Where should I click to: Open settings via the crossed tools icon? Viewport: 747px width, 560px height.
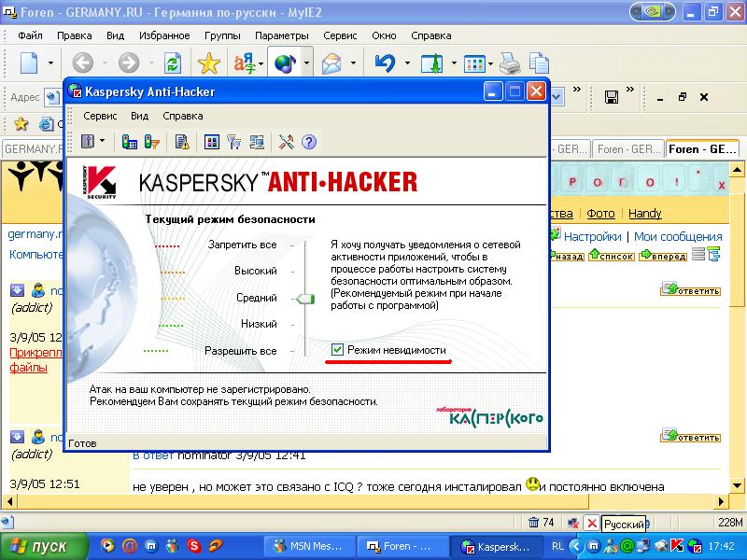[287, 142]
